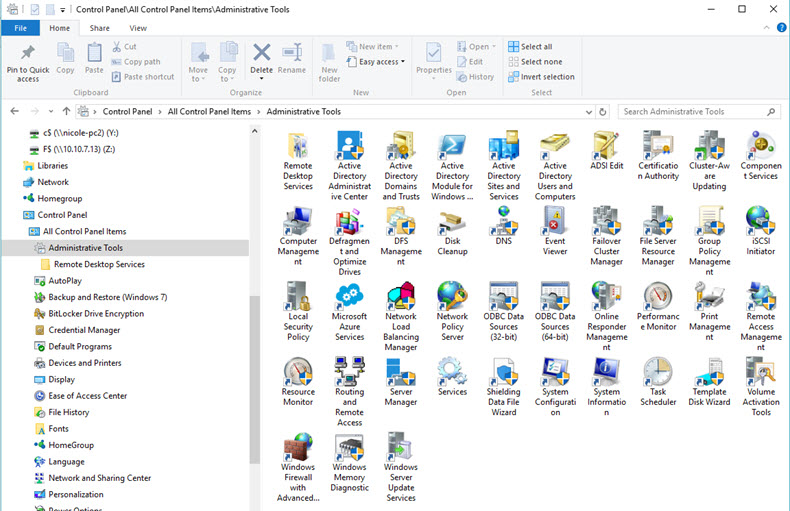The height and width of the screenshot is (511, 790).
Task: Select BitLocker Drive Encryption tree item
Action: 96,313
